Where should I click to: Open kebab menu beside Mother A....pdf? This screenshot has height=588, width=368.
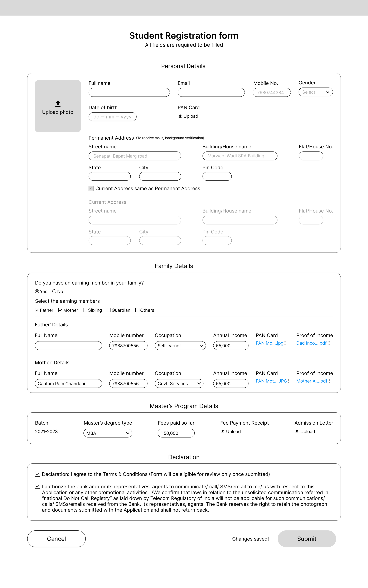(x=330, y=381)
